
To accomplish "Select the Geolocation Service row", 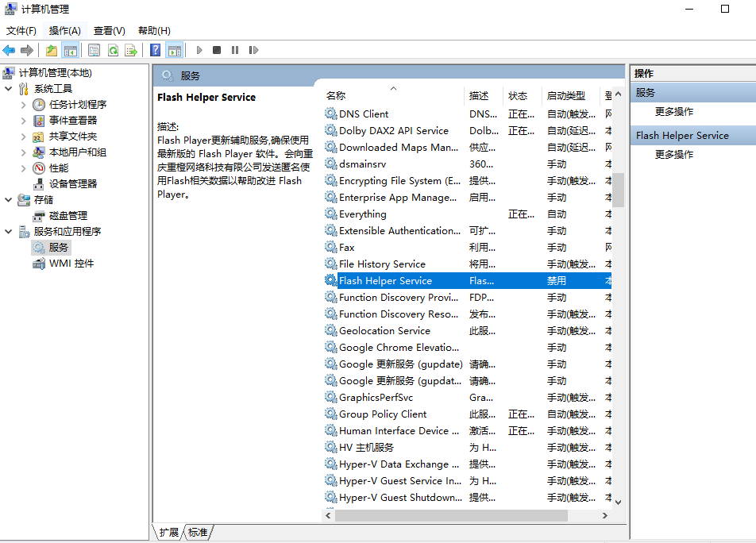I will pyautogui.click(x=467, y=331).
